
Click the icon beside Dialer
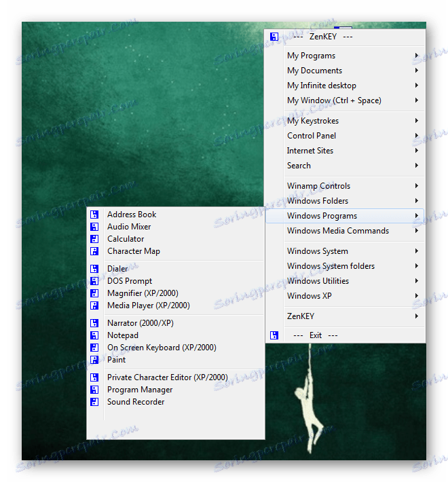coord(94,269)
